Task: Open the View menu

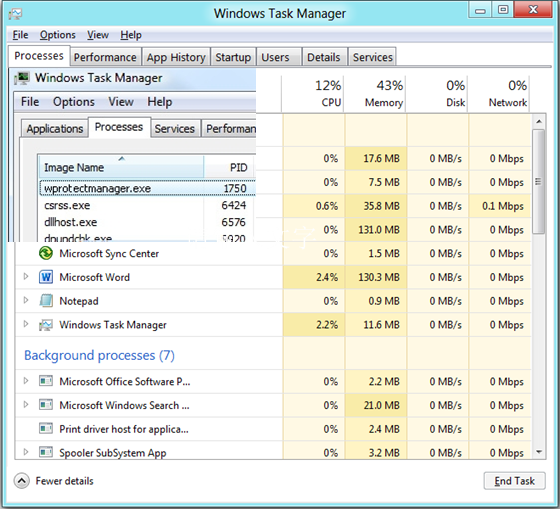Action: tap(98, 35)
